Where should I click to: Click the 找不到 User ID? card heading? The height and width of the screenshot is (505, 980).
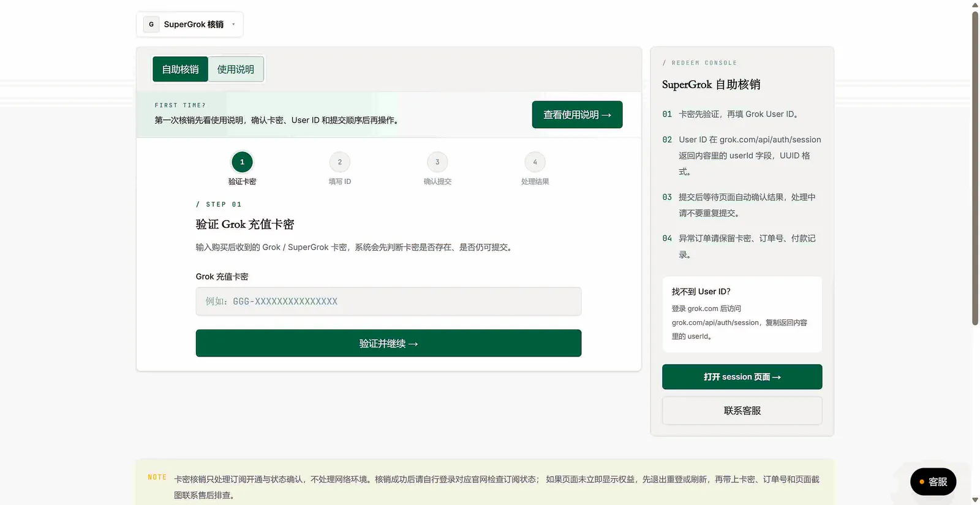(701, 292)
